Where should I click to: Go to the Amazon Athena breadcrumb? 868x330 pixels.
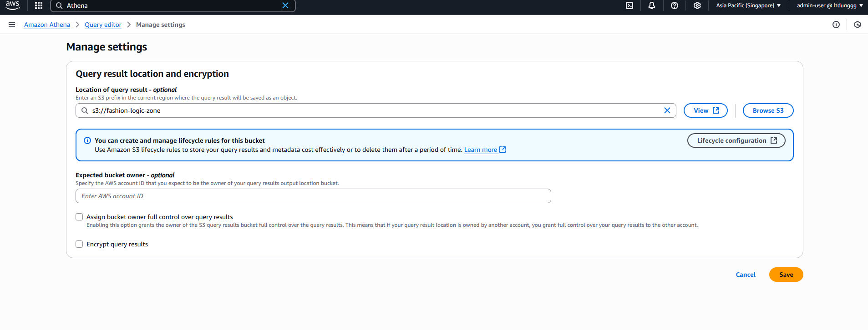click(47, 25)
